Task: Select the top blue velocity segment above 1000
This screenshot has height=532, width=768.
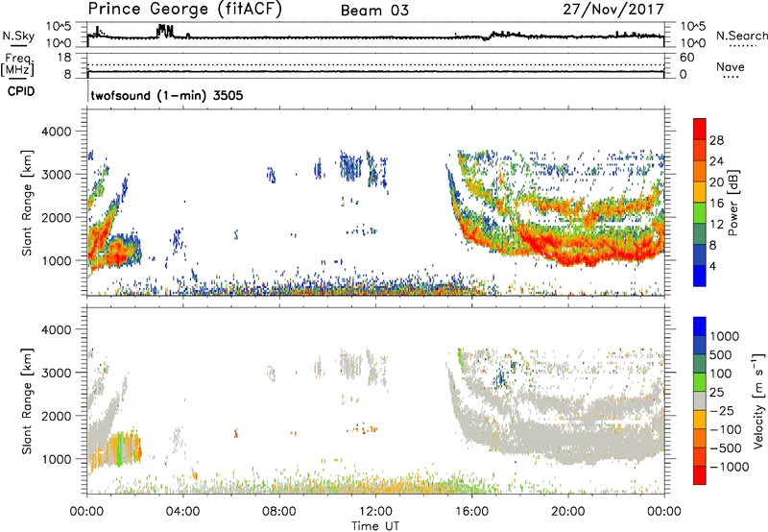Action: coord(700,326)
